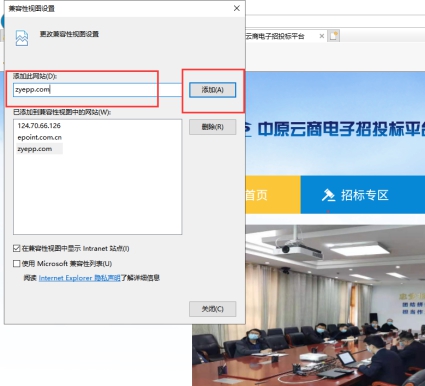
Task: Select 124.70.66.126 in the website list
Action: click(39, 126)
